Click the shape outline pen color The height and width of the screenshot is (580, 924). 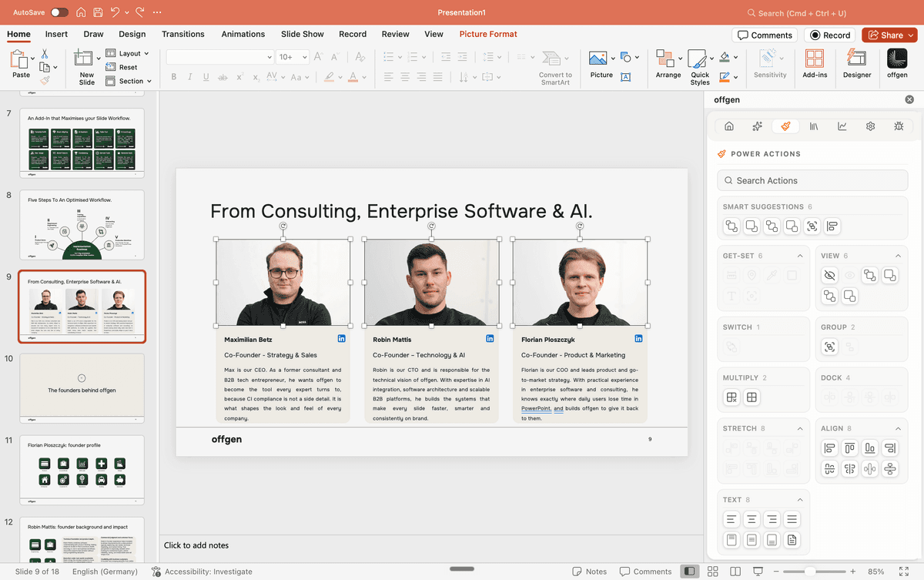point(725,77)
